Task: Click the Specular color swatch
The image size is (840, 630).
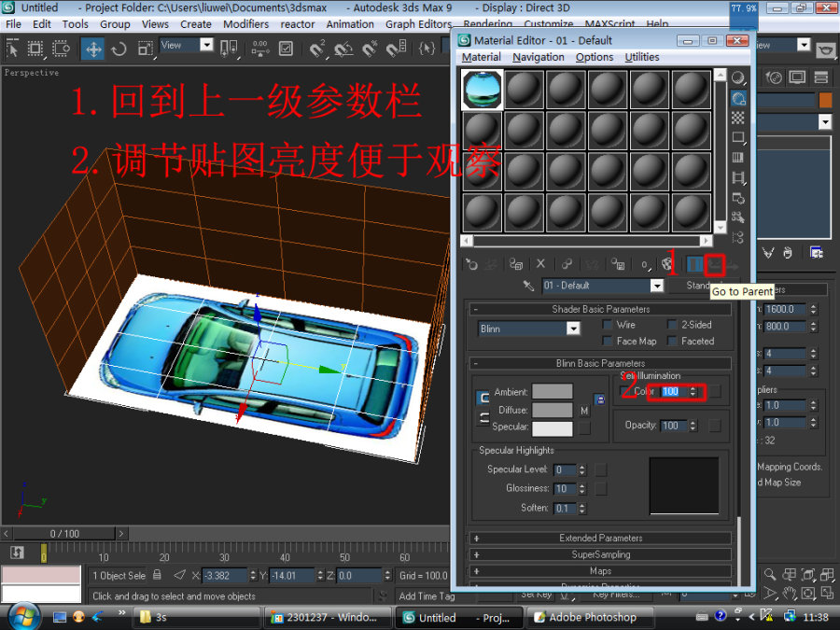Action: point(553,428)
